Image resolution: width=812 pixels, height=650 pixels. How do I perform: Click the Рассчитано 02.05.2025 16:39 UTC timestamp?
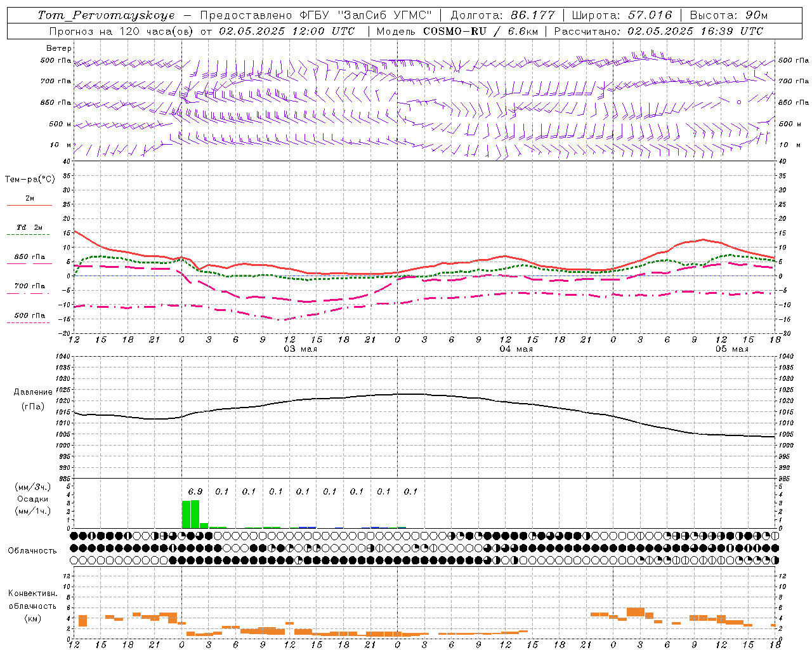[x=658, y=31]
